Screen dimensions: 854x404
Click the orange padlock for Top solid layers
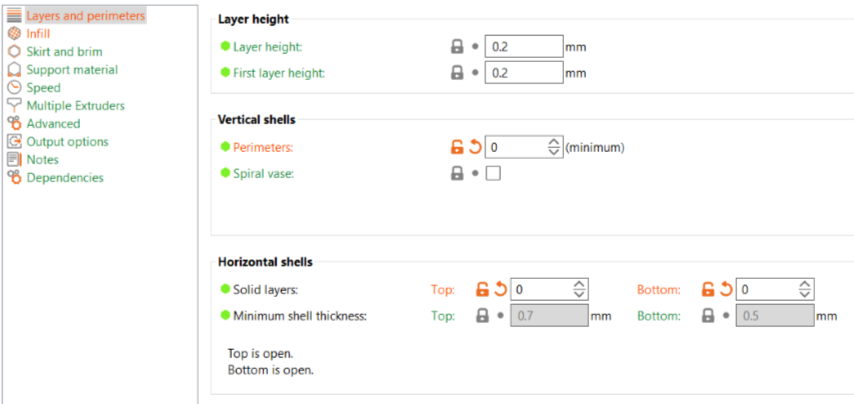(x=482, y=290)
